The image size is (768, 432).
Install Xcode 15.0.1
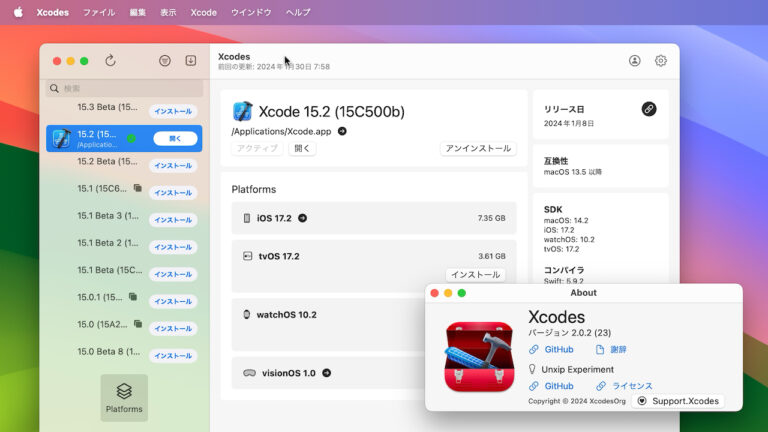(173, 301)
